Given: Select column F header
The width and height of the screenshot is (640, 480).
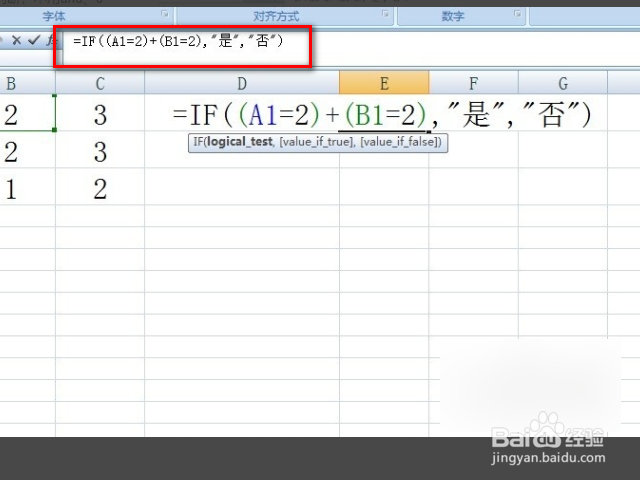Looking at the screenshot, I should [473, 83].
